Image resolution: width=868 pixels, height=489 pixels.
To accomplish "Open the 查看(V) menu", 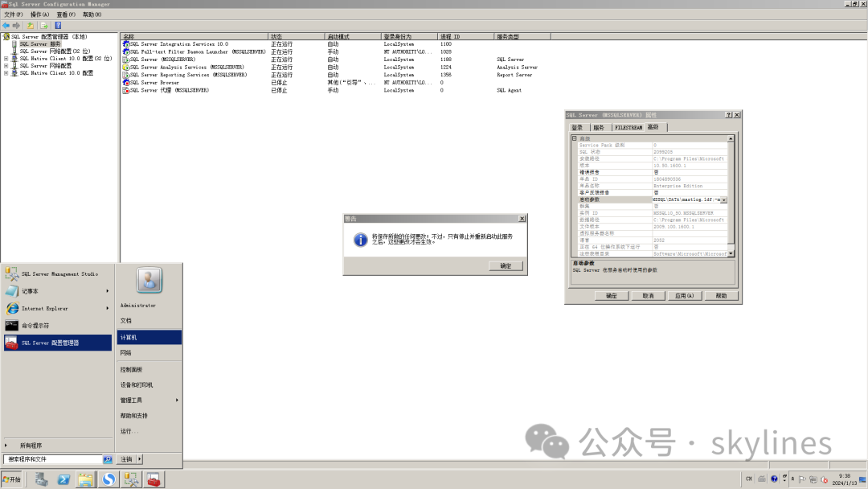I will (66, 14).
